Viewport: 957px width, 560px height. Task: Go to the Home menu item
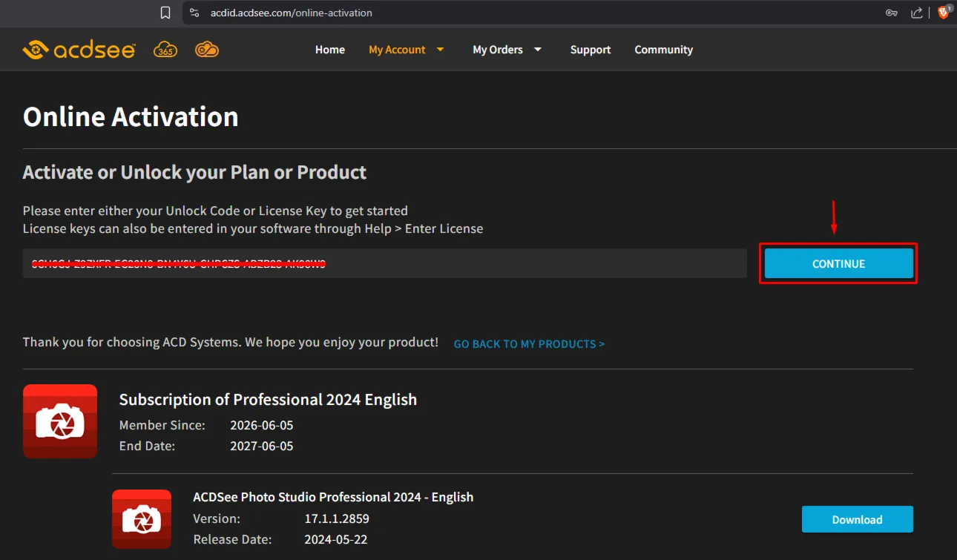click(x=330, y=50)
